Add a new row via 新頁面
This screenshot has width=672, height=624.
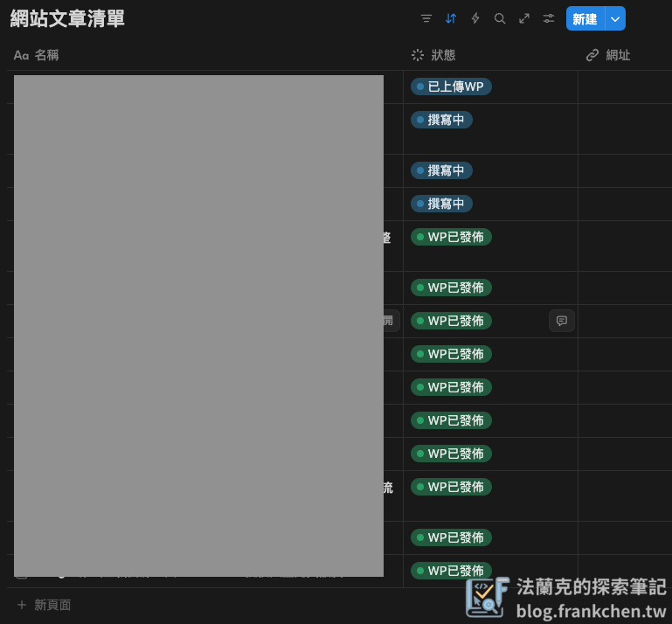pos(45,605)
